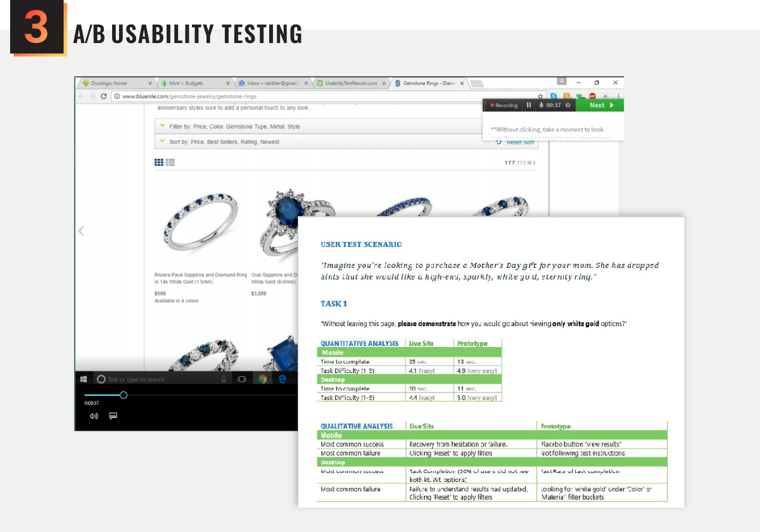Close the UsabilityTestResults.com tab
Image resolution: width=760 pixels, height=532 pixels.
pos(384,83)
